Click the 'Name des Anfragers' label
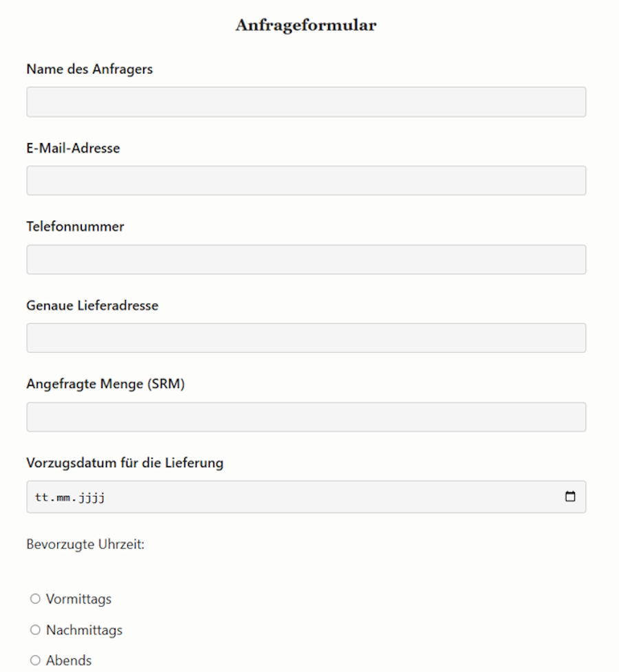This screenshot has height=672, width=619. (89, 69)
